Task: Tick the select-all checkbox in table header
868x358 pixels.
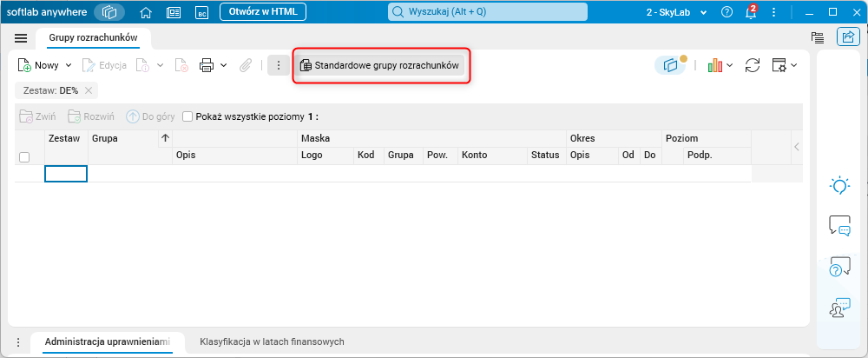Action: (24, 157)
